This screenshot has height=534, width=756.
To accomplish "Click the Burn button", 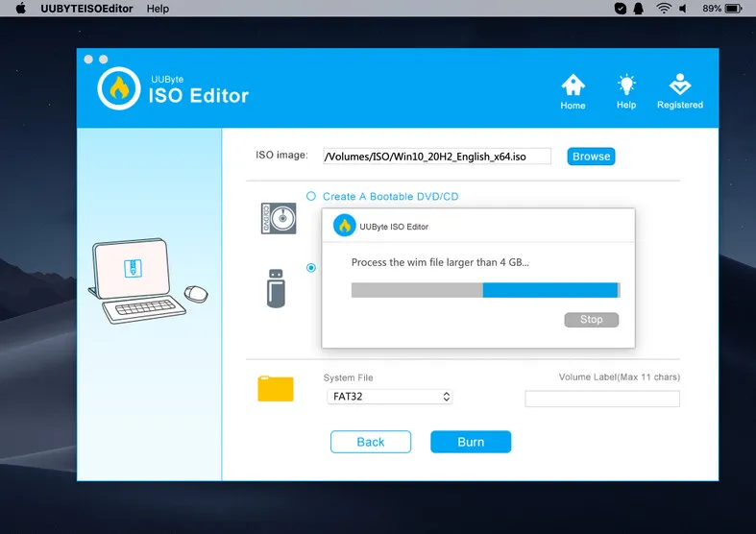I will tap(471, 442).
